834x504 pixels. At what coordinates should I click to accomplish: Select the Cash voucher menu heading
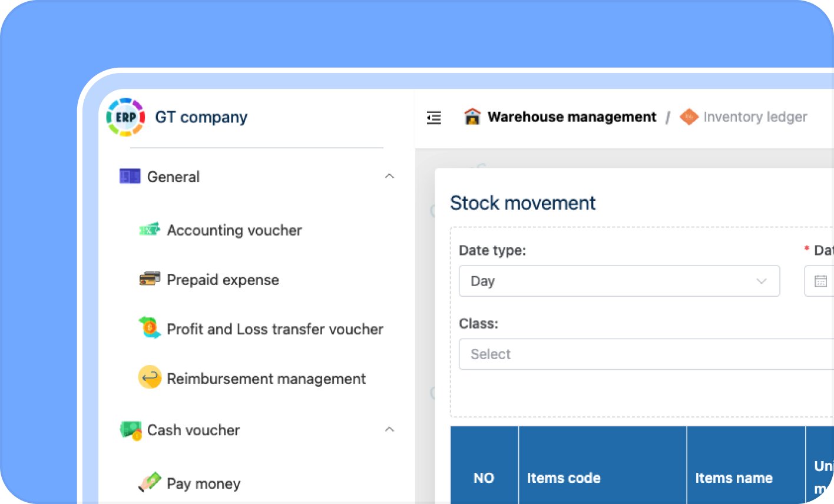[193, 430]
